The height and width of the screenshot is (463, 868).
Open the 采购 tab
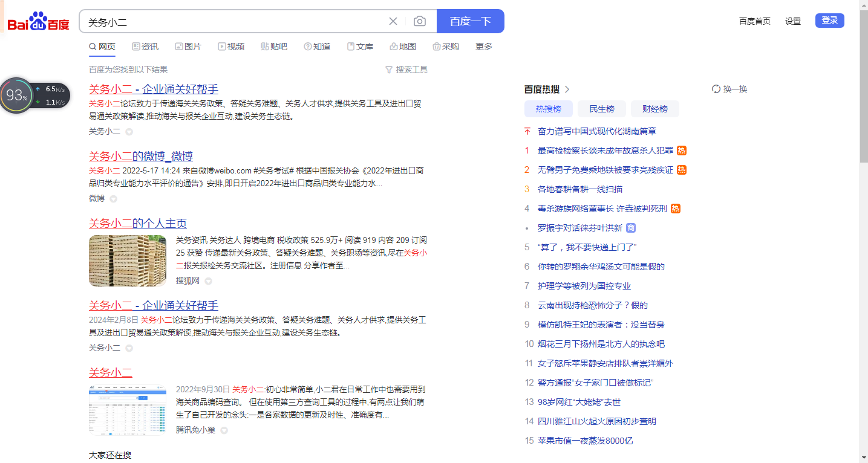tap(446, 47)
